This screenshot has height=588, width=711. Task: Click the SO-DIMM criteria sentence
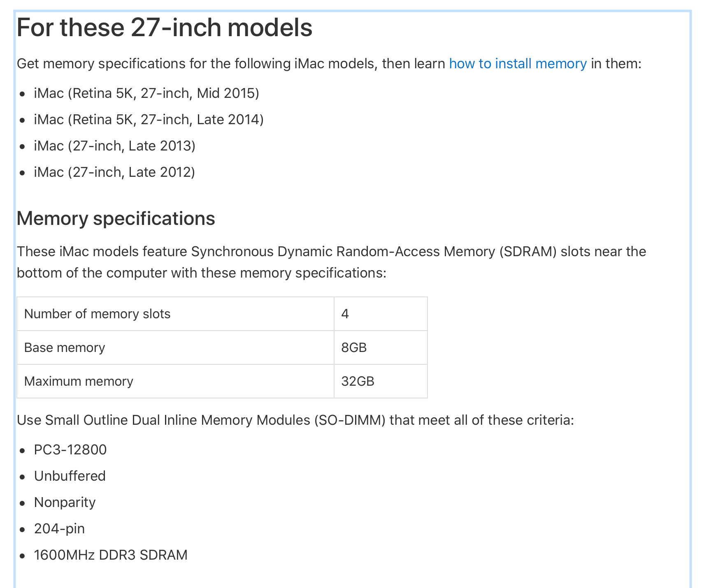295,420
